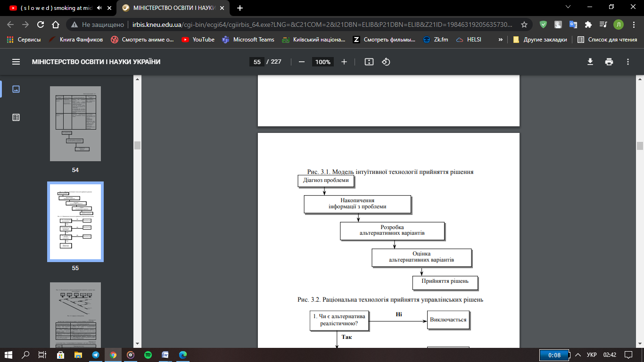Go back to the previous page

[10, 25]
